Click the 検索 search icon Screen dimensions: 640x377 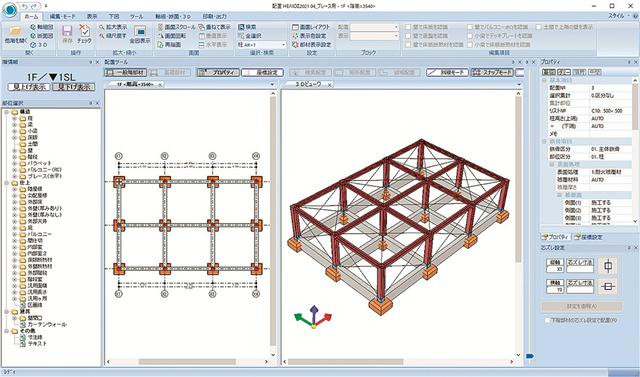pyautogui.click(x=241, y=27)
